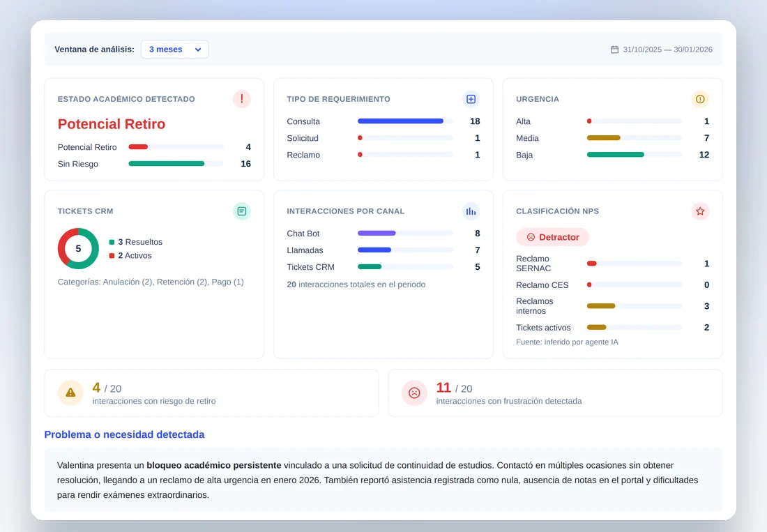This screenshot has height=532, width=767.
Task: Click the Tickets activos yellow bar
Action: (596, 327)
